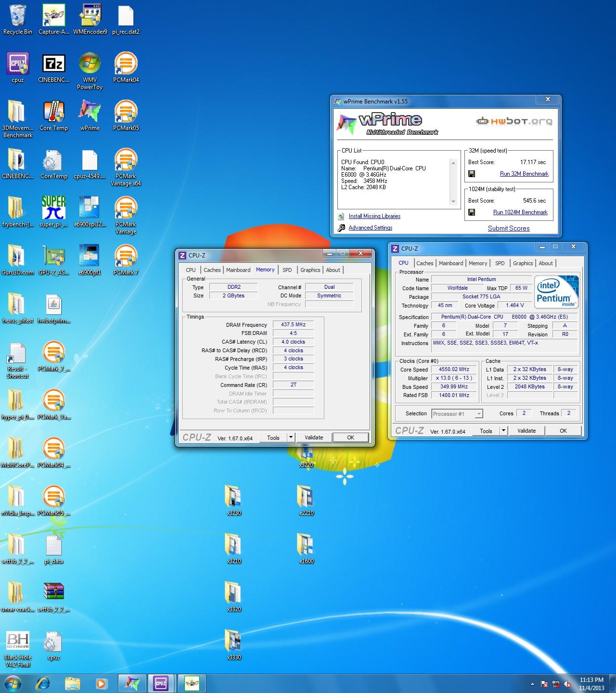Switch to wPrime taskbar button

tap(132, 683)
